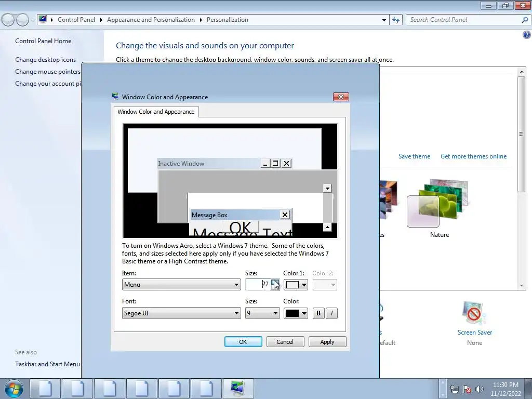Open the Font dropdown showing Segoe UI
This screenshot has height=399, width=532.
(x=181, y=313)
